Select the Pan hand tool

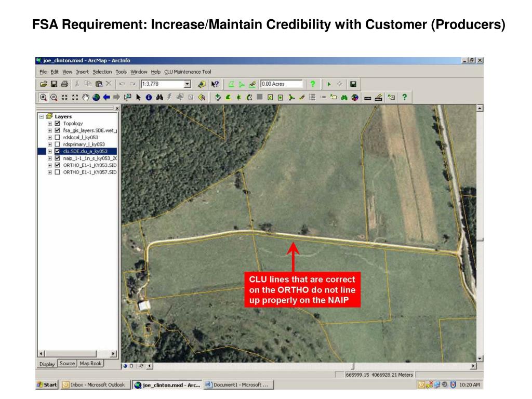(x=86, y=97)
